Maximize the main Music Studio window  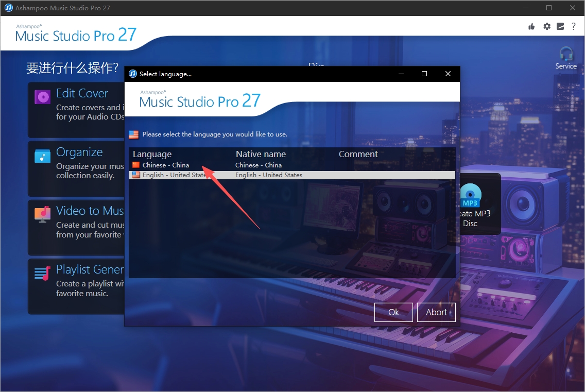tap(549, 8)
